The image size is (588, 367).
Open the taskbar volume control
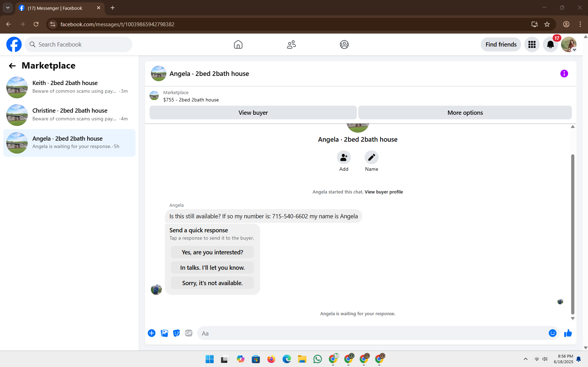coord(545,359)
